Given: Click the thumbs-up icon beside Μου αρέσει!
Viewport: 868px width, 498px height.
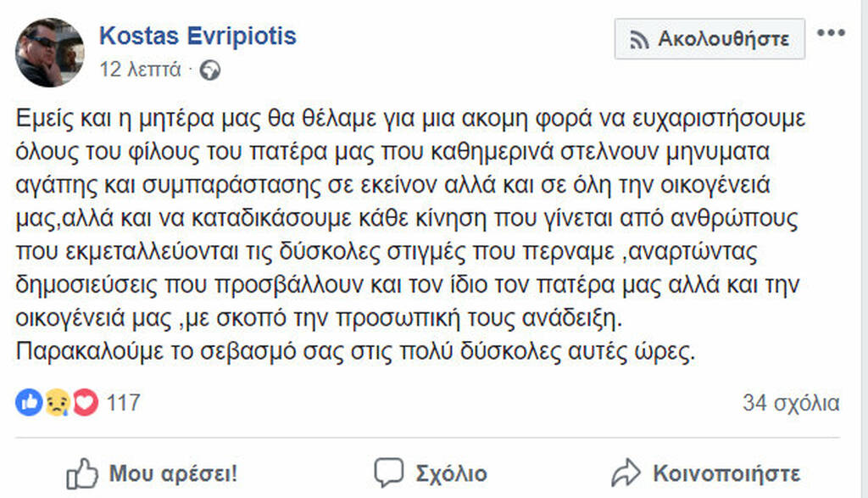Looking at the screenshot, I should click(x=81, y=472).
